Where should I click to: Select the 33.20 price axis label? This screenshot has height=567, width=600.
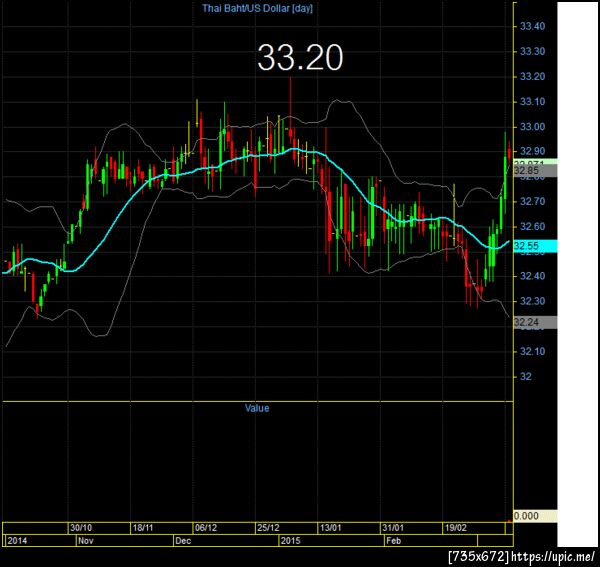[532, 77]
